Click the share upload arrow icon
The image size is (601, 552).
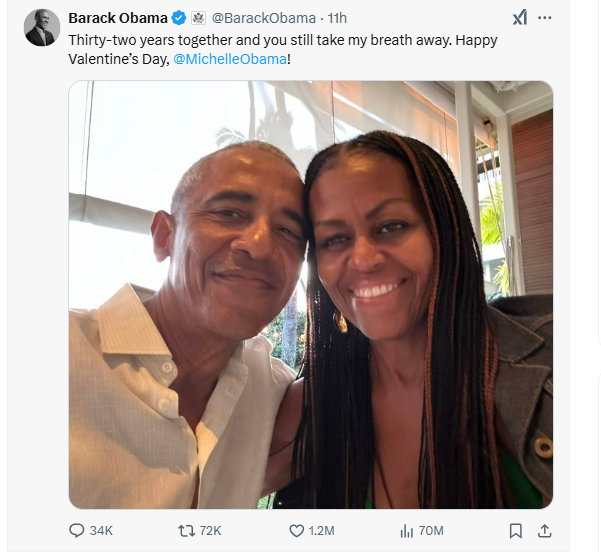(x=545, y=530)
